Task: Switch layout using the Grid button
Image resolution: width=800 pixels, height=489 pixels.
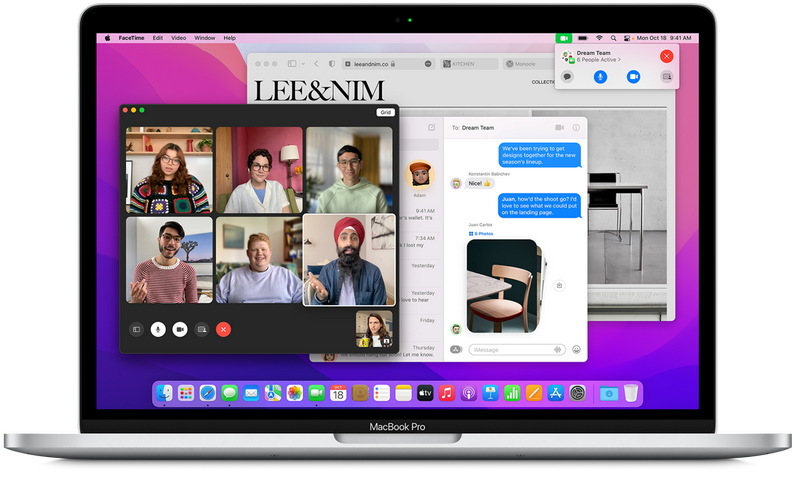Action: pos(385,112)
